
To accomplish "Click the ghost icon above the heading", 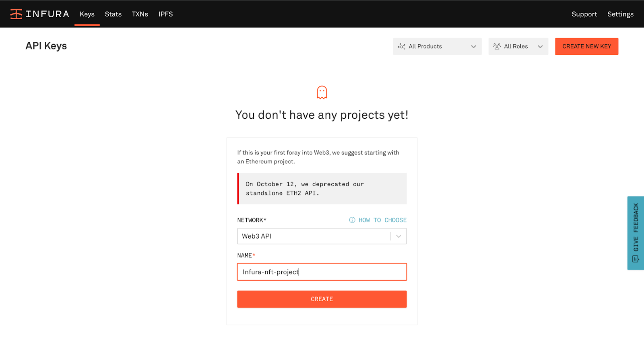I will tap(322, 93).
